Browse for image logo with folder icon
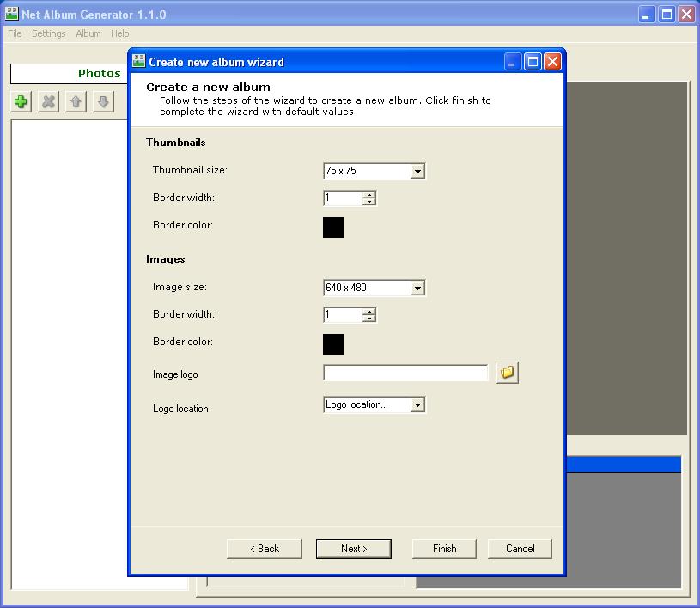Screen dimensions: 700x608 click(507, 373)
